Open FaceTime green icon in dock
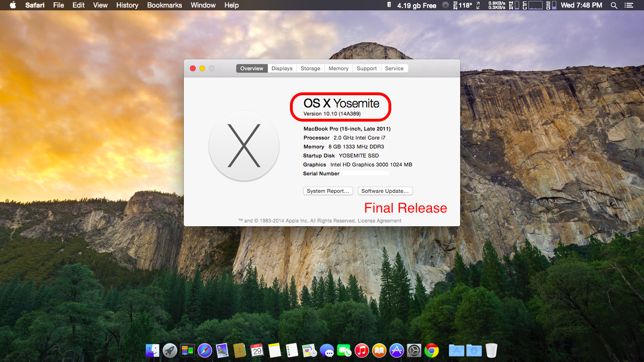 (344, 350)
